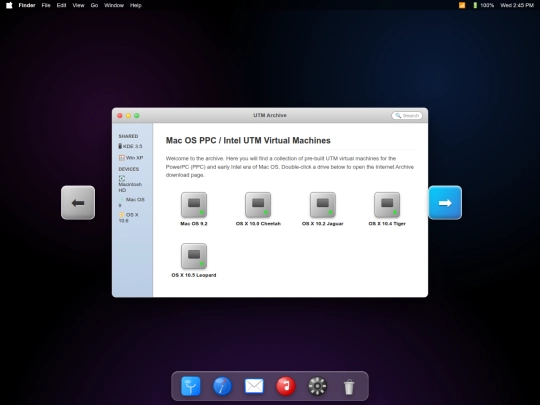Open the Edit menu
540x405 pixels.
[61, 5]
